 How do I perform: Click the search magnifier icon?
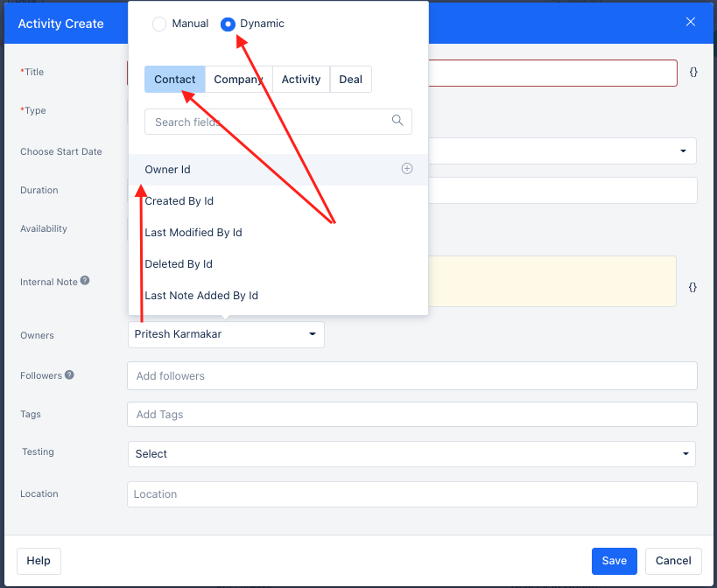(x=397, y=120)
